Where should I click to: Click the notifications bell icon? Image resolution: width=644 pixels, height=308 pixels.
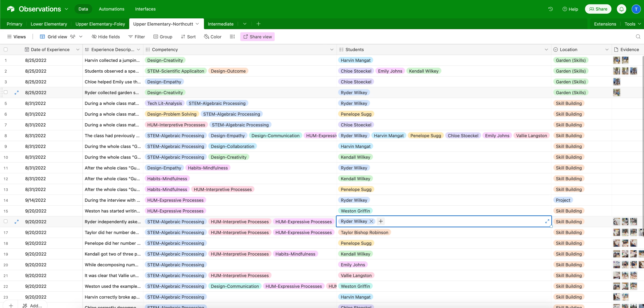click(621, 9)
